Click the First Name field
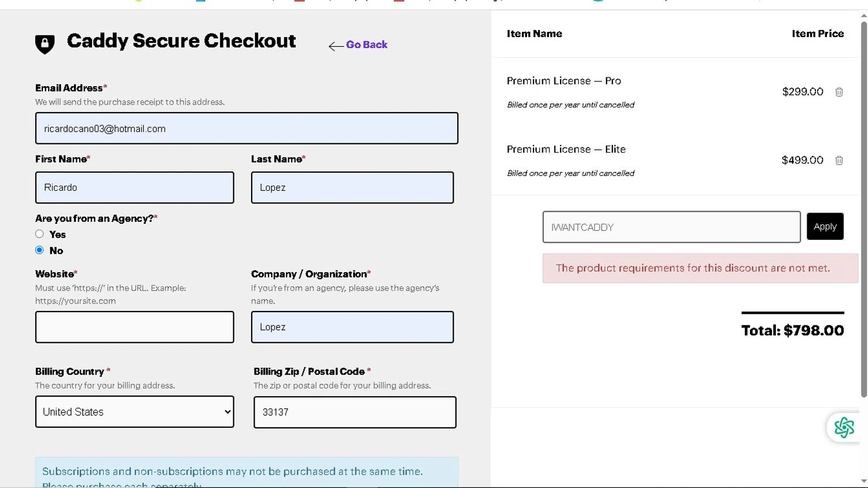This screenshot has height=488, width=868. click(x=135, y=187)
